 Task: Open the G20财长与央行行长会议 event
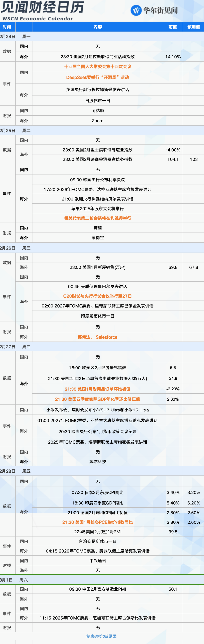pyautogui.click(x=97, y=296)
